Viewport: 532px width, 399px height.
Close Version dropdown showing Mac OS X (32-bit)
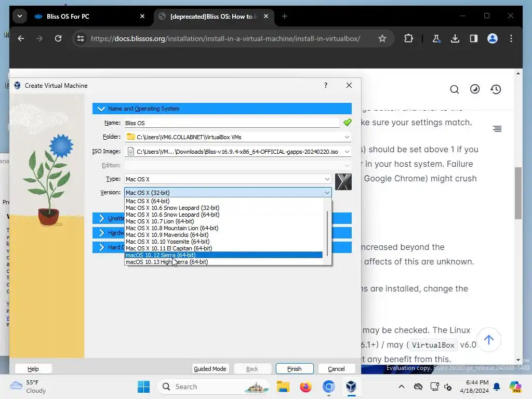pos(228,192)
